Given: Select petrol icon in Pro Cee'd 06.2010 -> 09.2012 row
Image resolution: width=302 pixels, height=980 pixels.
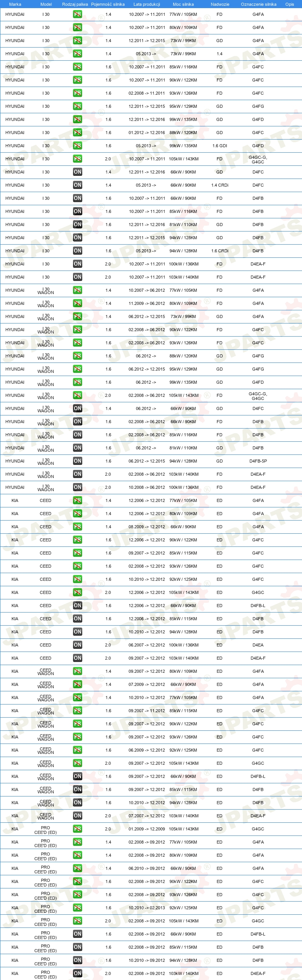Looking at the screenshot, I should coord(77,868).
